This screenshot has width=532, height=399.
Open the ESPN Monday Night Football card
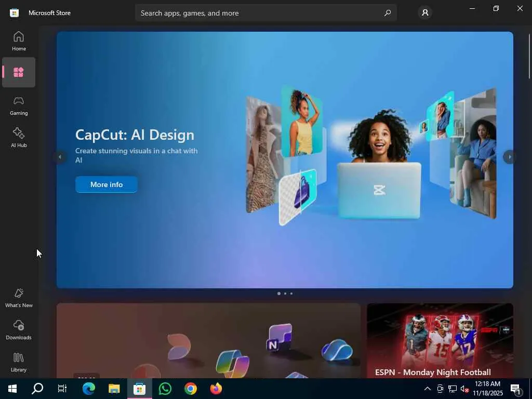tap(440, 341)
